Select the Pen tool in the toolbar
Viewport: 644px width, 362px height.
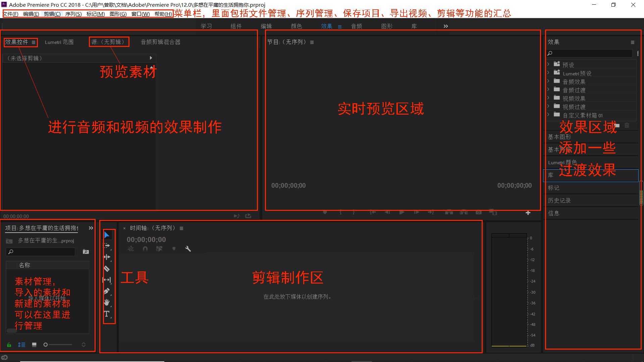tap(107, 291)
